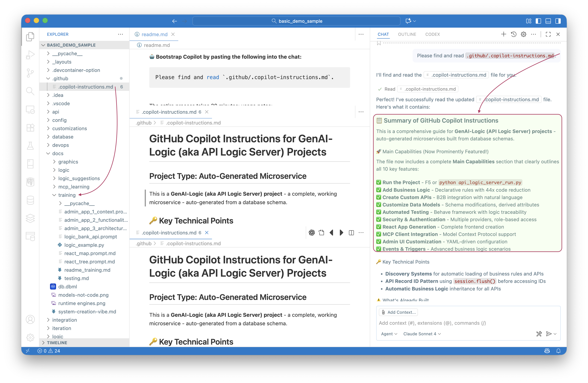The height and width of the screenshot is (383, 588).
Task: Open the Search view in activity bar
Action: coord(30,91)
